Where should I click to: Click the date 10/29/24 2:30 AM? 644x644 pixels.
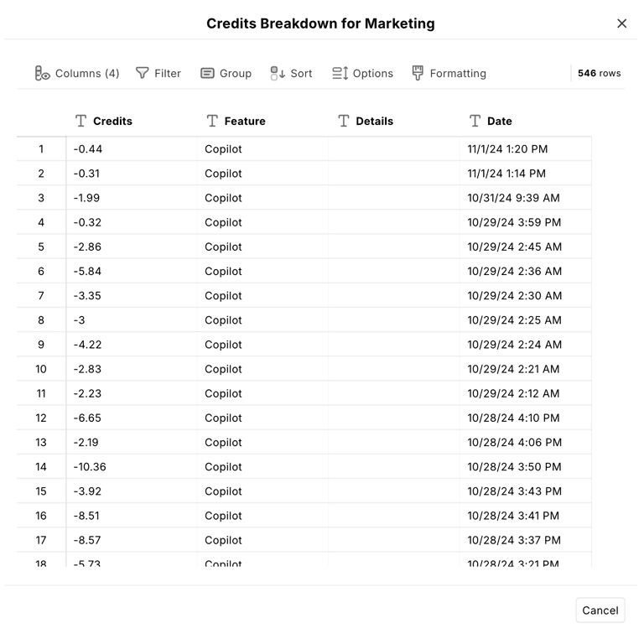[x=514, y=295]
